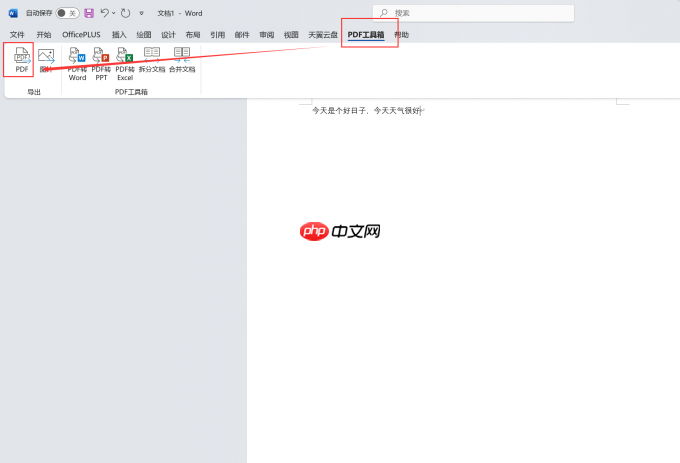Open PDF to Word converter
680x463 pixels.
77,64
